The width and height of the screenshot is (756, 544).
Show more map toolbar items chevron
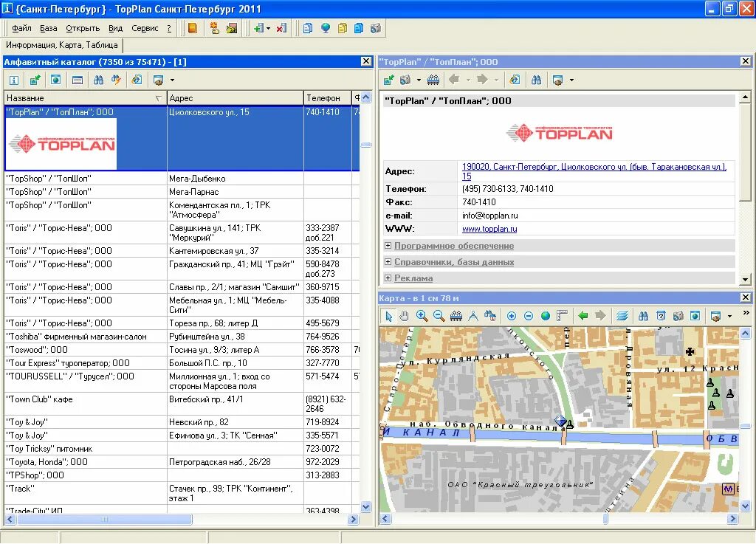tap(746, 313)
